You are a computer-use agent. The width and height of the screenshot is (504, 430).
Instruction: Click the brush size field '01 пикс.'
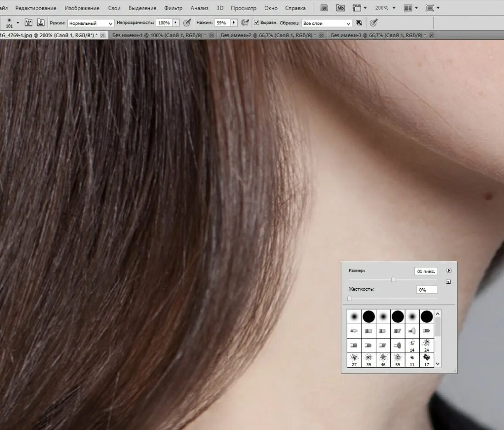(426, 271)
